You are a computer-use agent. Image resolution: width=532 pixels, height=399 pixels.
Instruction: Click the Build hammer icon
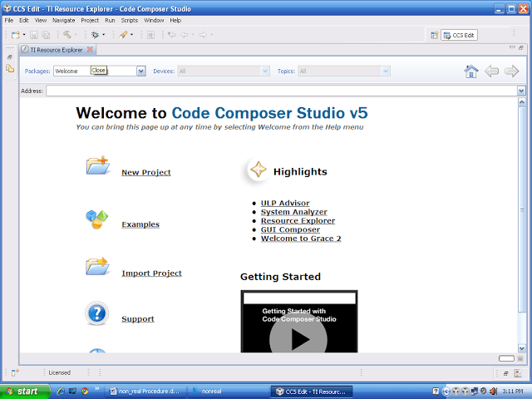[x=67, y=35]
